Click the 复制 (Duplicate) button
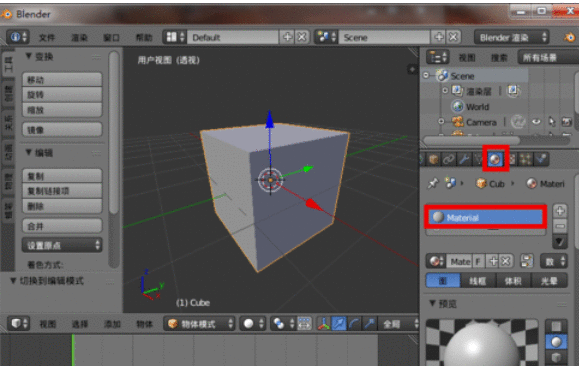Viewport: 579px width, 366px height. tap(62, 176)
